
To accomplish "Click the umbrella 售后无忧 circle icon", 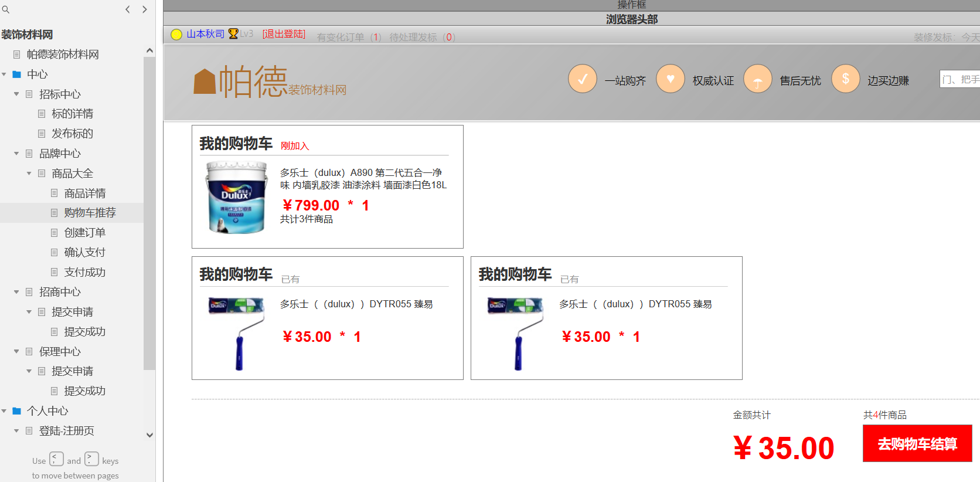I will (x=758, y=79).
